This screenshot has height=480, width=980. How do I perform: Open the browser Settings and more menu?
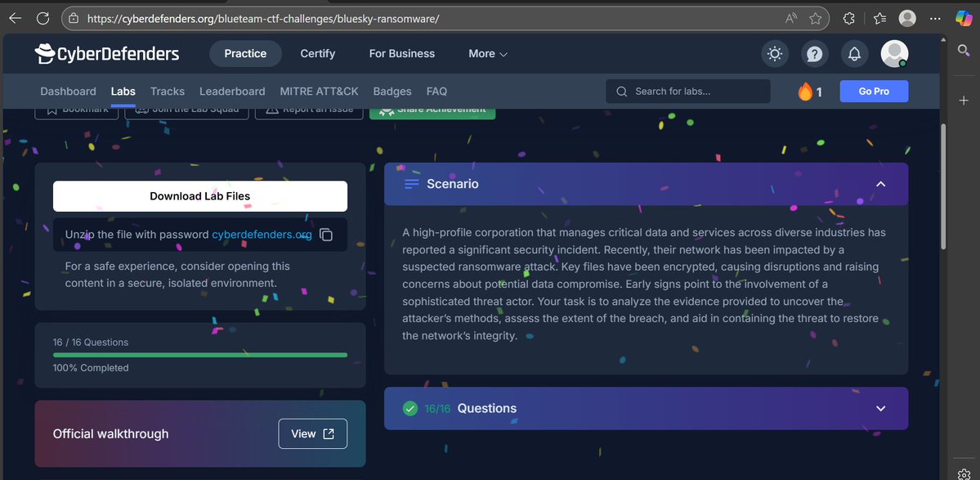(934, 18)
